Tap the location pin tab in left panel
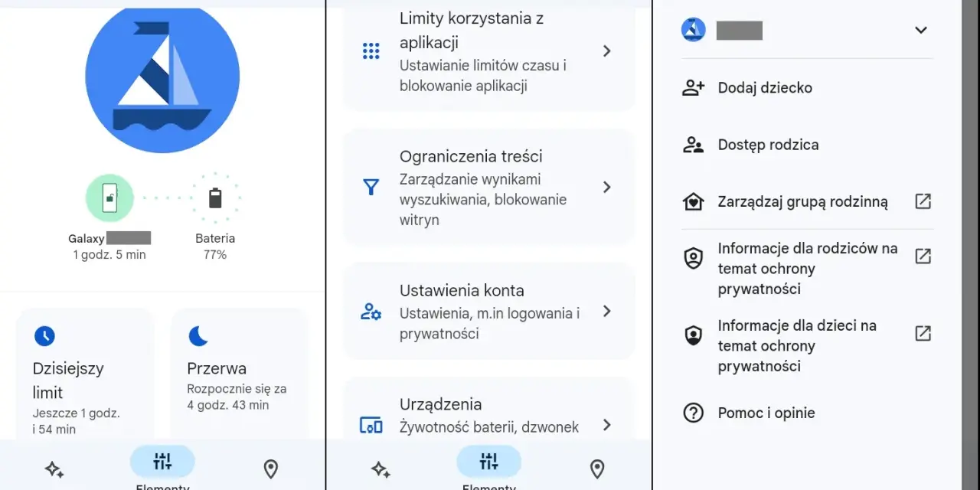980x490 pixels. coord(270,469)
